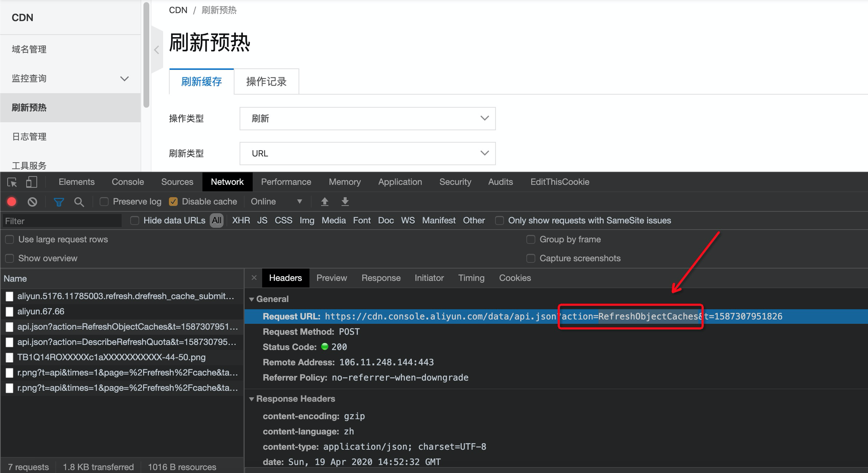Image resolution: width=868 pixels, height=473 pixels.
Task: Filter requests by XHR type
Action: coord(241,220)
